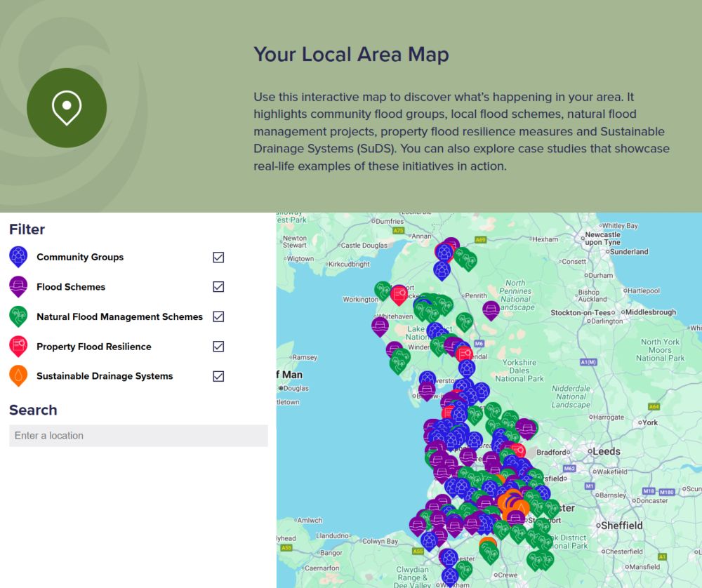
Task: Toggle the Natural Flood Management Schemes checkbox
Action: coord(218,316)
